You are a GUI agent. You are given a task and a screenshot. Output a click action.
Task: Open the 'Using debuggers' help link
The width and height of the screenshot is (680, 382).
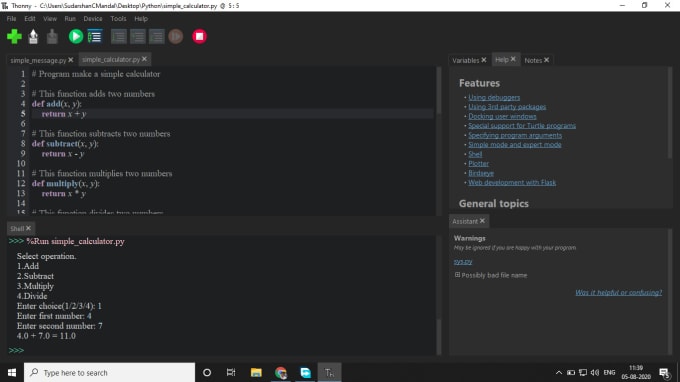pyautogui.click(x=494, y=97)
